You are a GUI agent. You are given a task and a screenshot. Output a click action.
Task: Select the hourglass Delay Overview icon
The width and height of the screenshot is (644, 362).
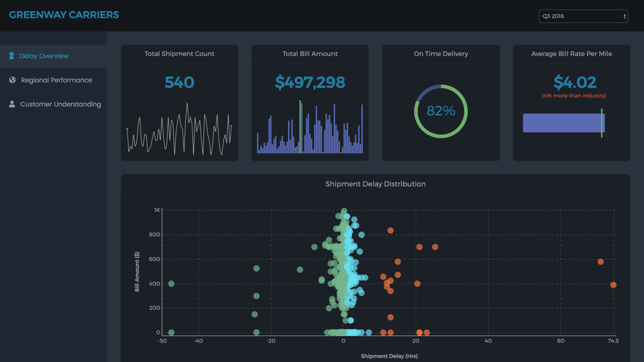pyautogui.click(x=12, y=56)
